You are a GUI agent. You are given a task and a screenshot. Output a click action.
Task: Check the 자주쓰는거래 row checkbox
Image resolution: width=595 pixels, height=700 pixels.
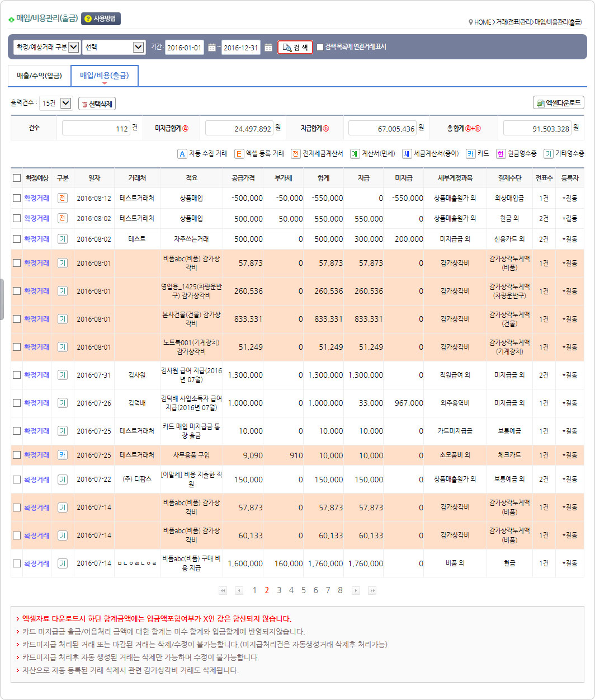click(17, 239)
